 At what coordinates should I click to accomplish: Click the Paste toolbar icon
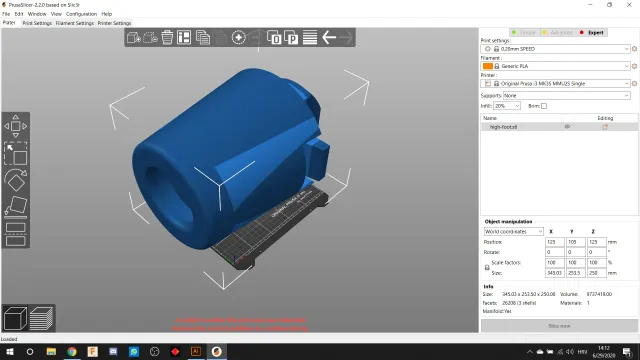220,38
